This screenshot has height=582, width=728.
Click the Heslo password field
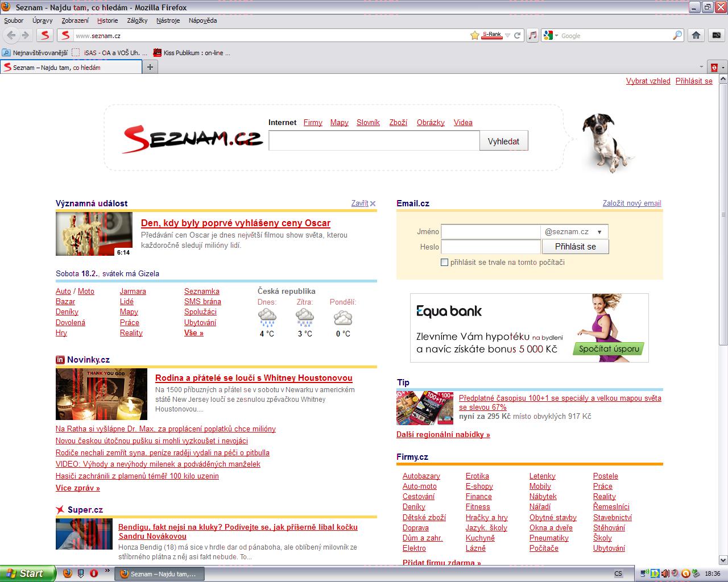[x=491, y=247]
